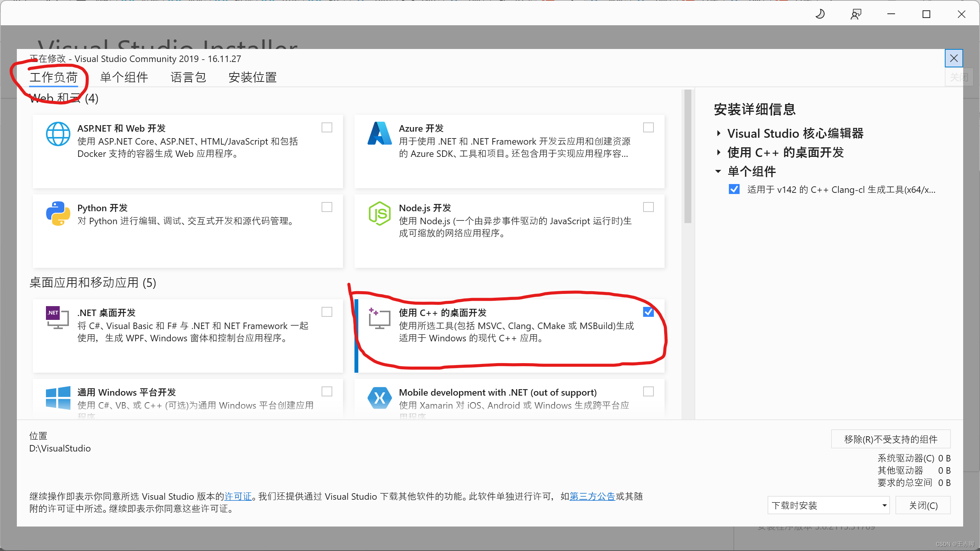This screenshot has height=551, width=980.
Task: Open 下载时安装 install mode dropdown
Action: click(828, 505)
